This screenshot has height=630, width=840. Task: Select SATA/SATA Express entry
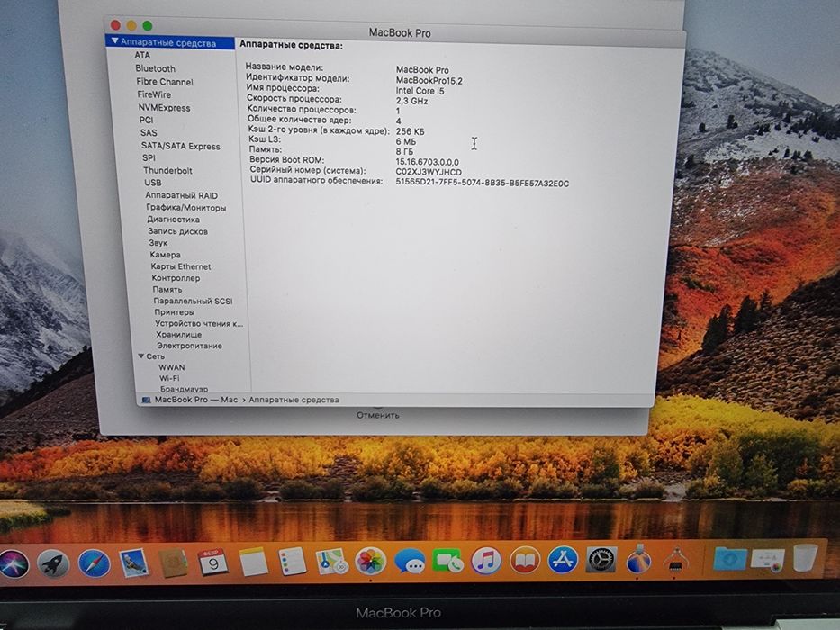pyautogui.click(x=181, y=146)
